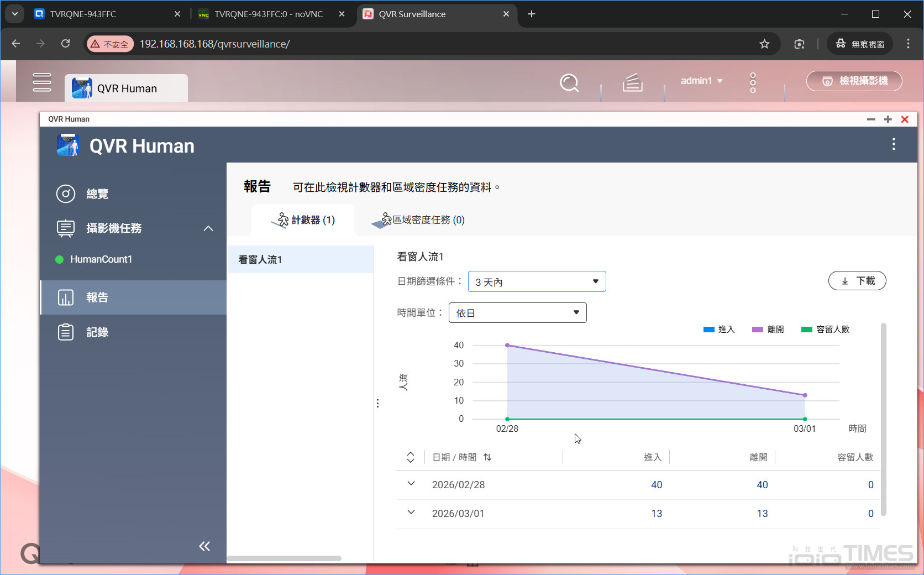The width and height of the screenshot is (924, 575).
Task: Sort the table by 日期/時間 column
Action: click(487, 457)
